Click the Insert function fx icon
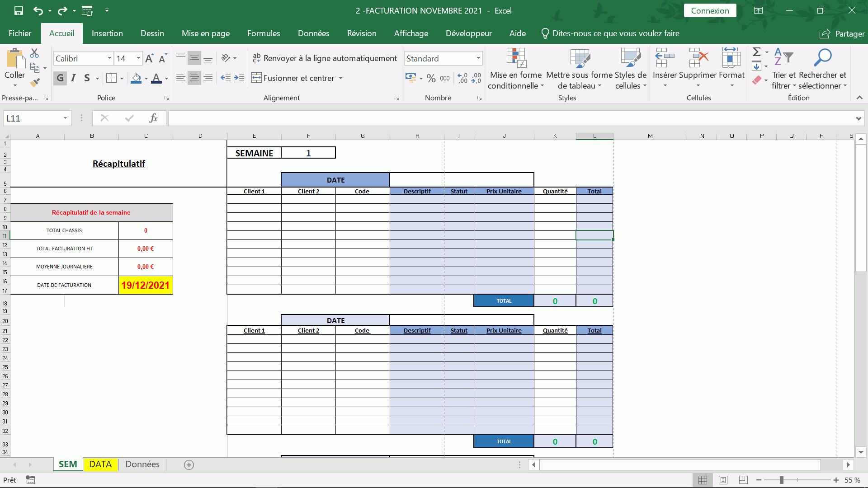The height and width of the screenshot is (488, 868). (153, 118)
